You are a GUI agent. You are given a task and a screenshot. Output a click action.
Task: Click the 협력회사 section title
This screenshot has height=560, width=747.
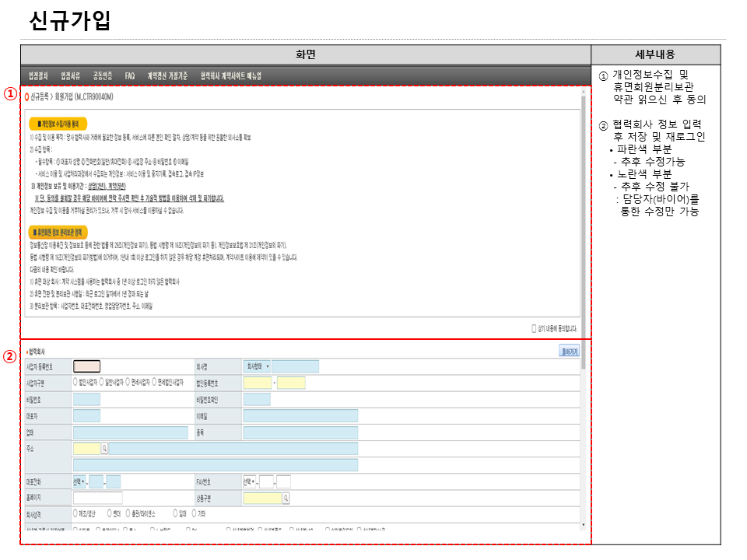[x=37, y=352]
